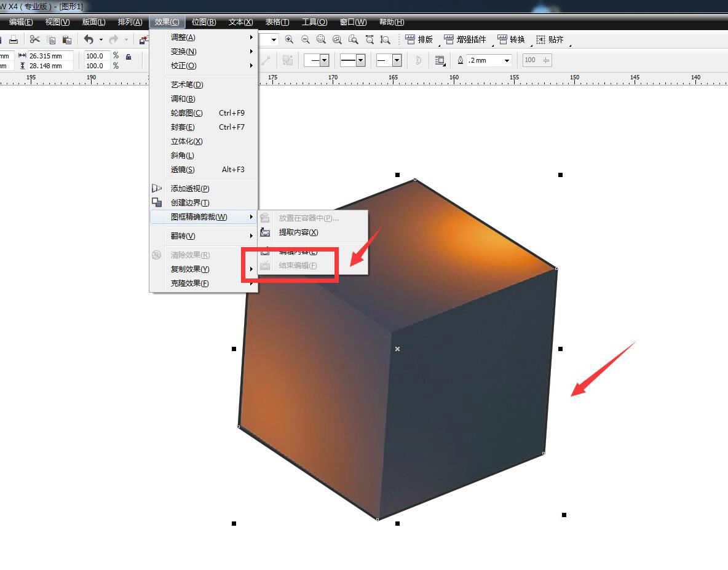The image size is (728, 570).
Task: Expand the start arrowhead dropdown
Action: pos(317,60)
